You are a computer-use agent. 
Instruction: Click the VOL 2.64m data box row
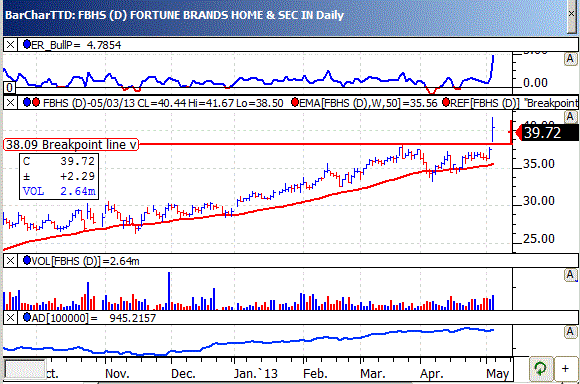59,191
